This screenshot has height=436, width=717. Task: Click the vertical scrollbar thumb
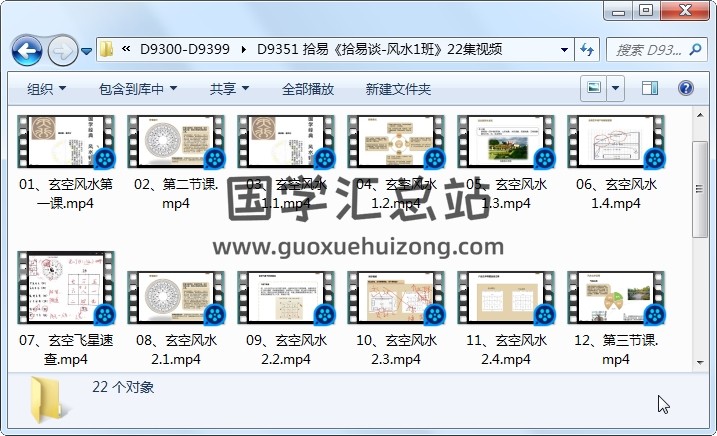700,189
